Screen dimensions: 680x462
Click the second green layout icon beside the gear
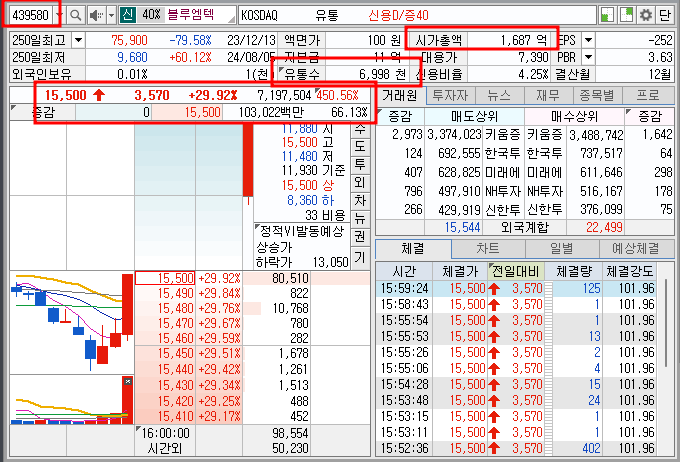coord(626,16)
